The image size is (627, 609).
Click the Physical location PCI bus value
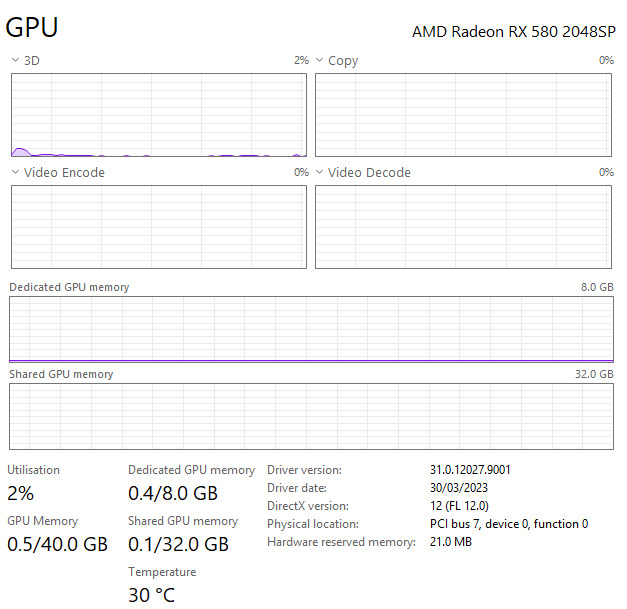coord(508,524)
